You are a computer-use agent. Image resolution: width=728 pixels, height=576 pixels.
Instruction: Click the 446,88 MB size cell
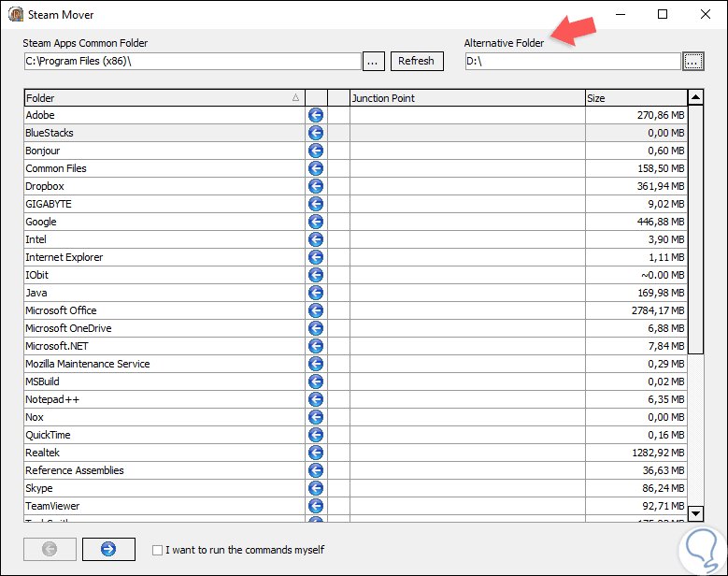coord(636,222)
